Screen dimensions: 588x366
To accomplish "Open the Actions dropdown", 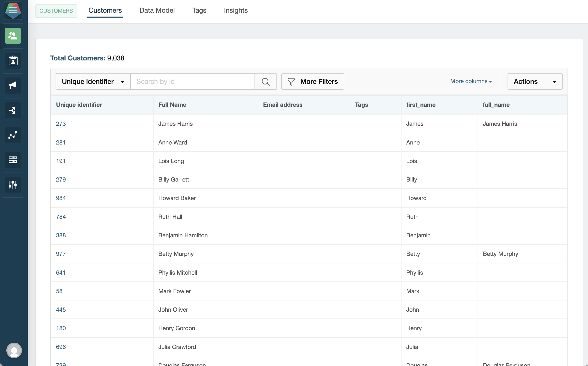I will click(535, 81).
